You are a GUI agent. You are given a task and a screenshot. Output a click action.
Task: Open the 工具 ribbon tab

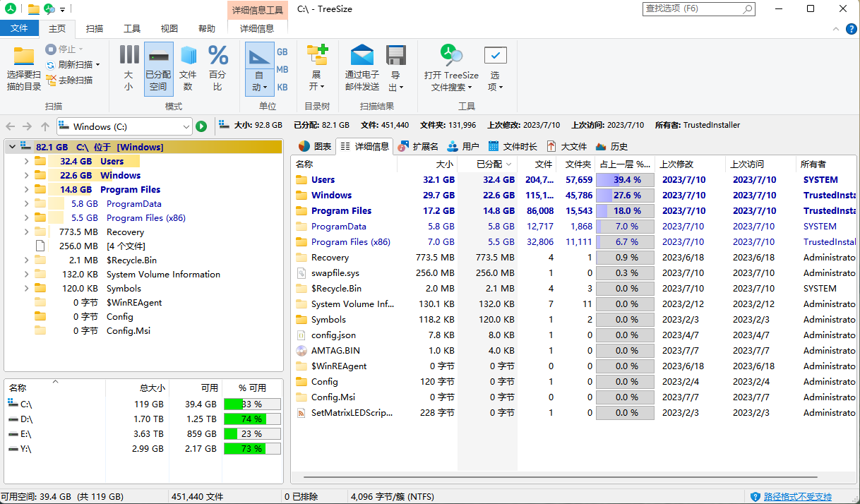tap(131, 29)
